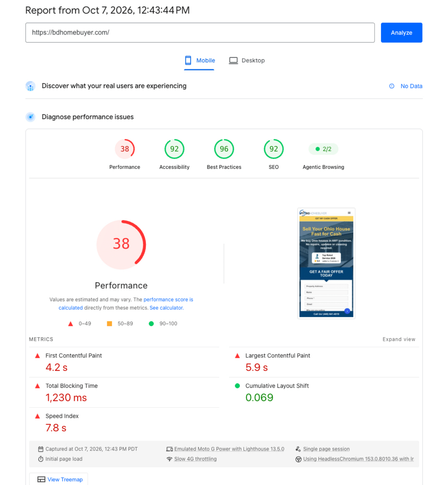Open the No Data info link
This screenshot has height=485, width=448.
click(x=411, y=86)
